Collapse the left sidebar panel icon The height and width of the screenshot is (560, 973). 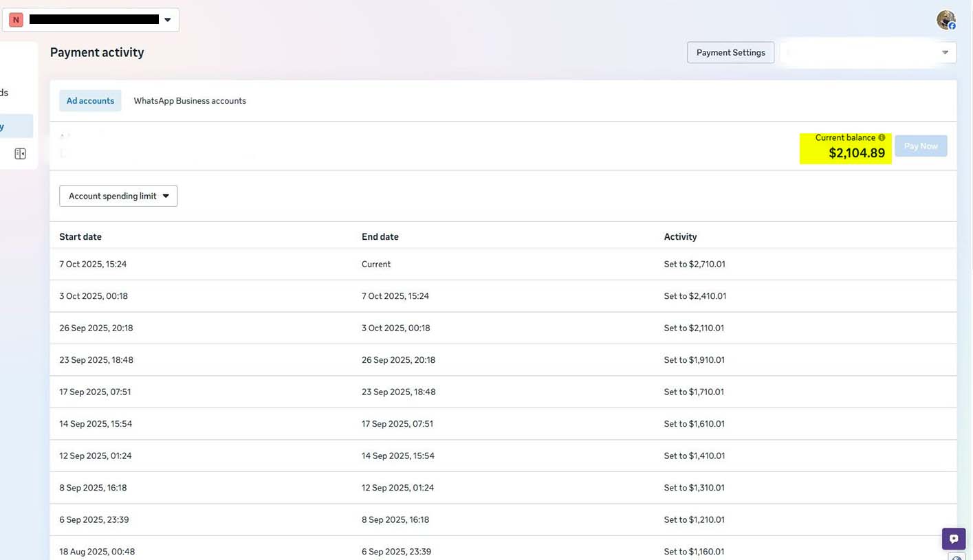[x=20, y=154]
